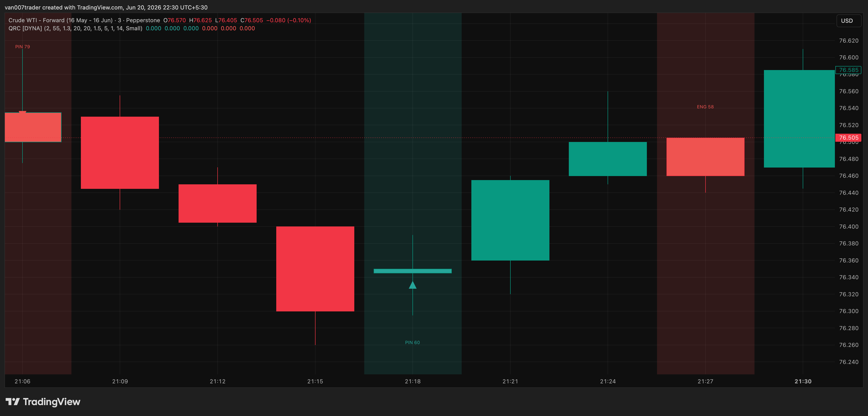
Task: Click the high value H76.625
Action: [201, 20]
